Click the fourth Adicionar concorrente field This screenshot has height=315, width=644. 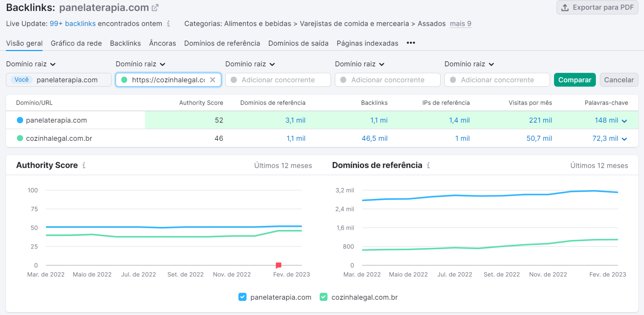388,80
